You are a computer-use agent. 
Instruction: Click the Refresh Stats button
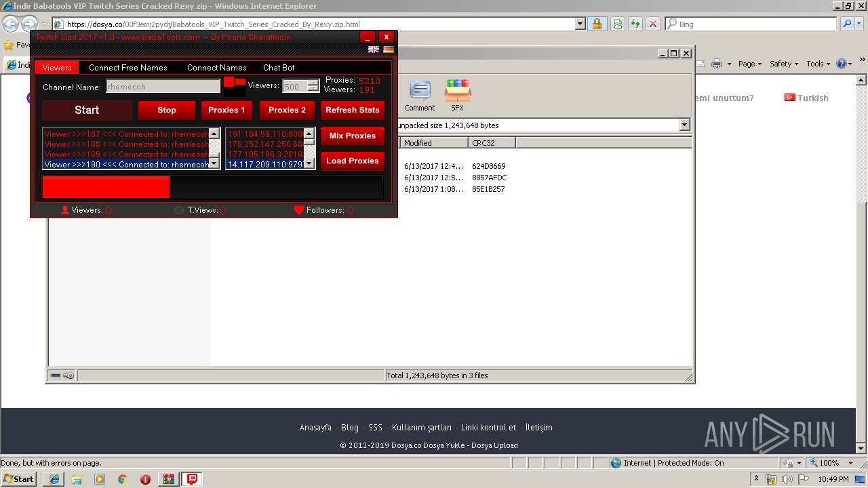click(x=352, y=110)
